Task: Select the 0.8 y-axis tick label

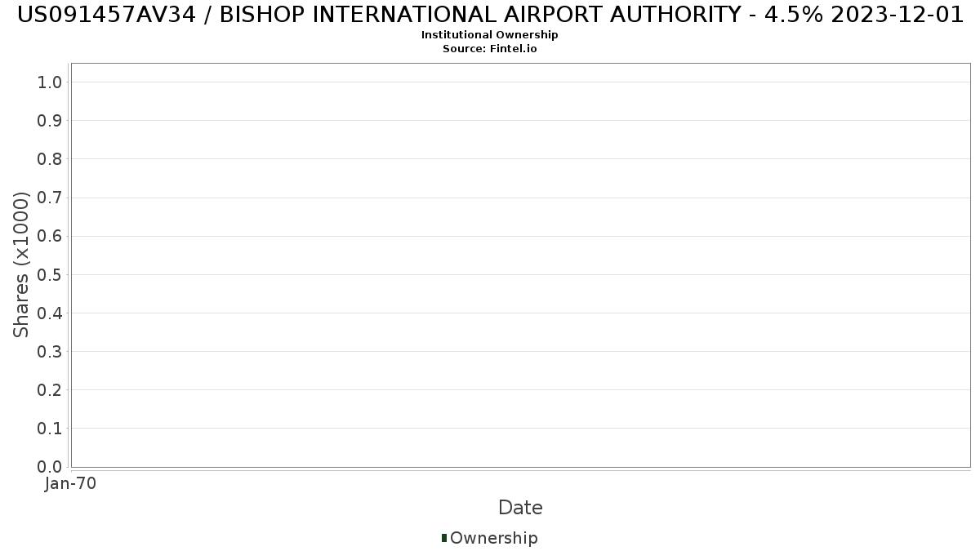Action: (x=50, y=159)
